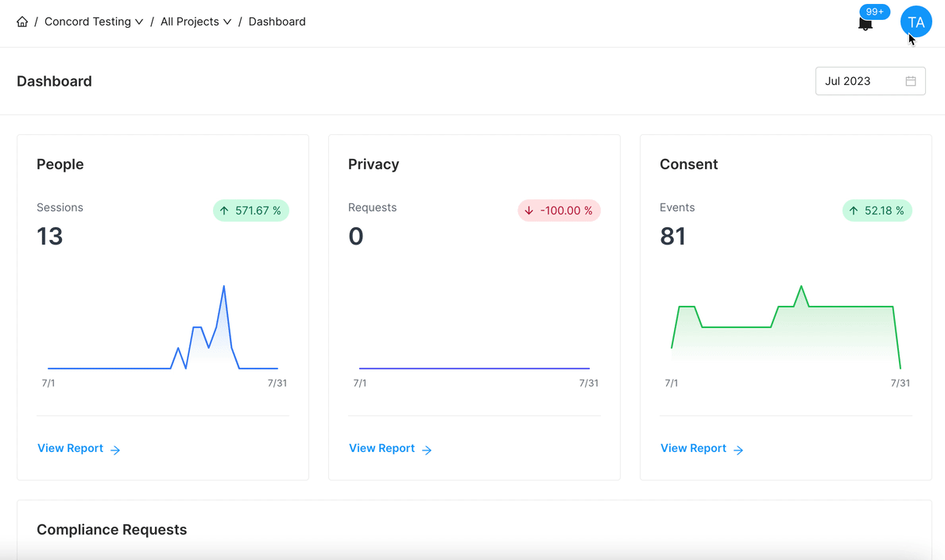
Task: Open View Report link under People
Action: pyautogui.click(x=71, y=449)
